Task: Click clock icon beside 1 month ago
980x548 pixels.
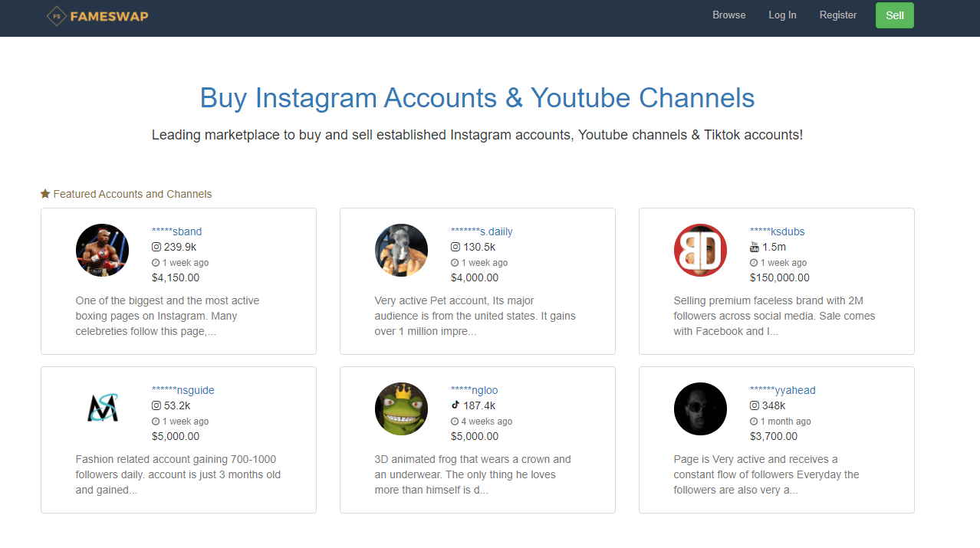Action: point(754,422)
